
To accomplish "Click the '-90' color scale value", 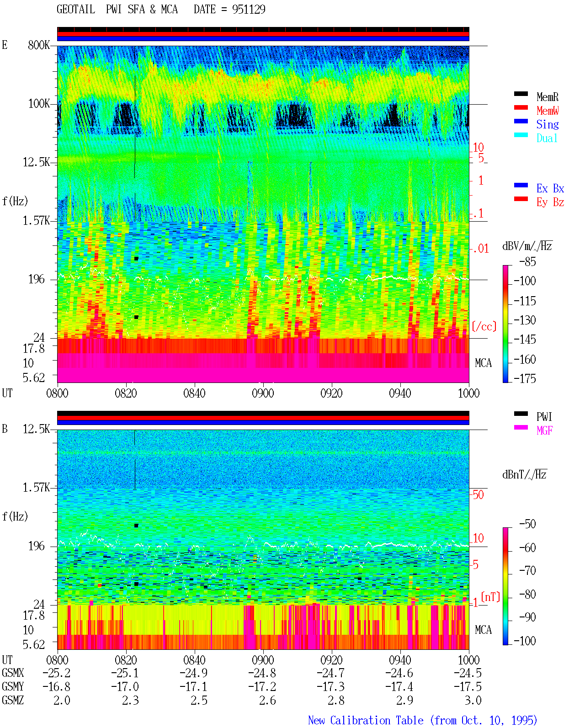I will pyautogui.click(x=527, y=617).
